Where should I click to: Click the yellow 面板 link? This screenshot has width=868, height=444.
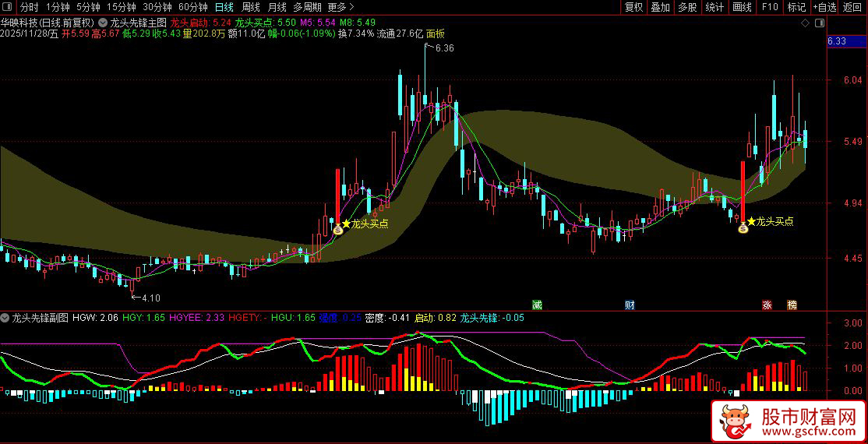point(436,33)
